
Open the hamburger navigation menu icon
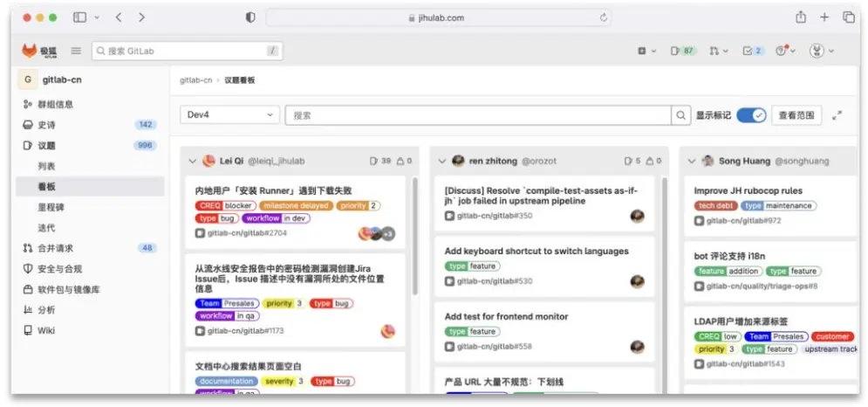tap(76, 52)
